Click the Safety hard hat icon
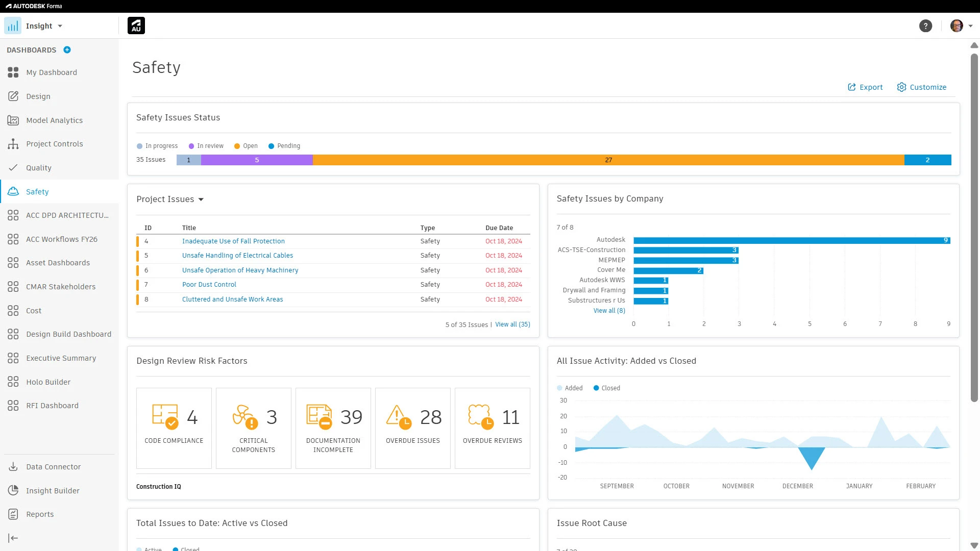 pyautogui.click(x=13, y=191)
